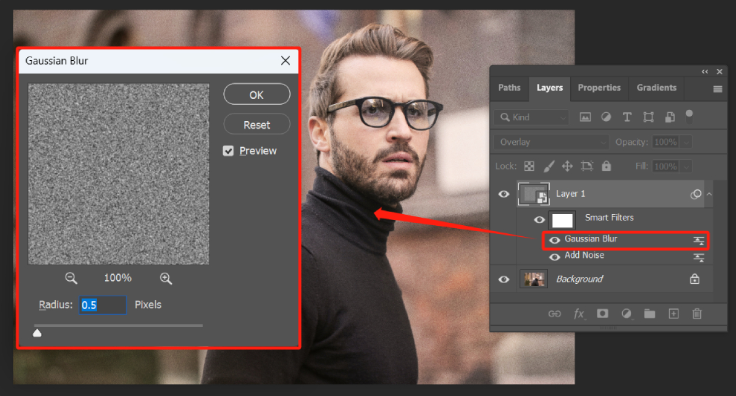Zoom in the blur preview
This screenshot has width=736, height=396.
pos(166,278)
